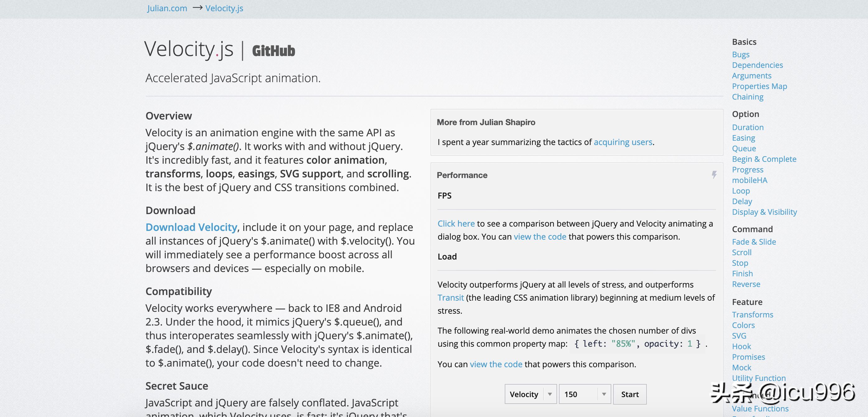The width and height of the screenshot is (868, 417).
Task: Toggle the Display & Visibility option
Action: tap(765, 211)
